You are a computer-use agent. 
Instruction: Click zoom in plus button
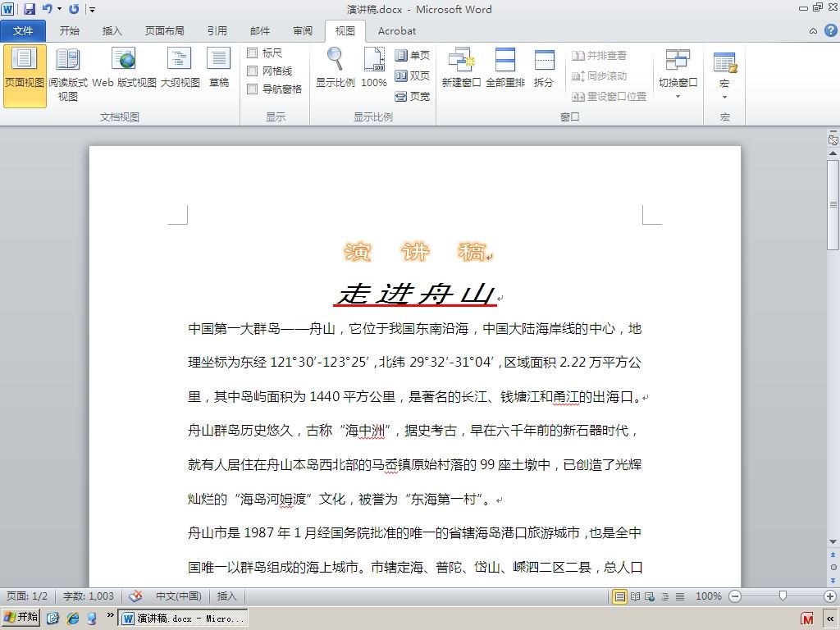(830, 596)
